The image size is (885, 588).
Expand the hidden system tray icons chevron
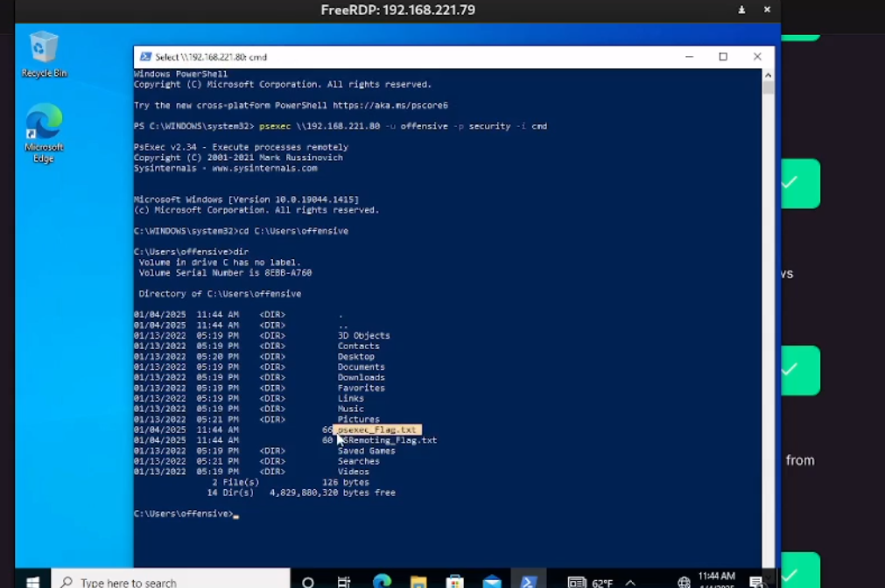pyautogui.click(x=630, y=583)
